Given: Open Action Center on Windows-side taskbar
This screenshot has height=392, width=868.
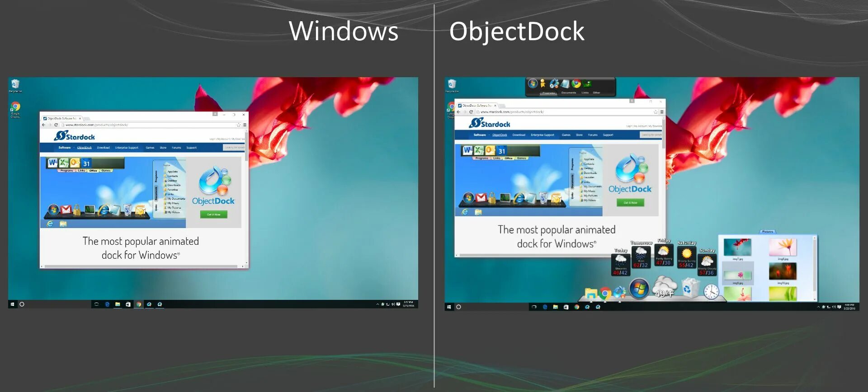Looking at the screenshot, I should [398, 304].
